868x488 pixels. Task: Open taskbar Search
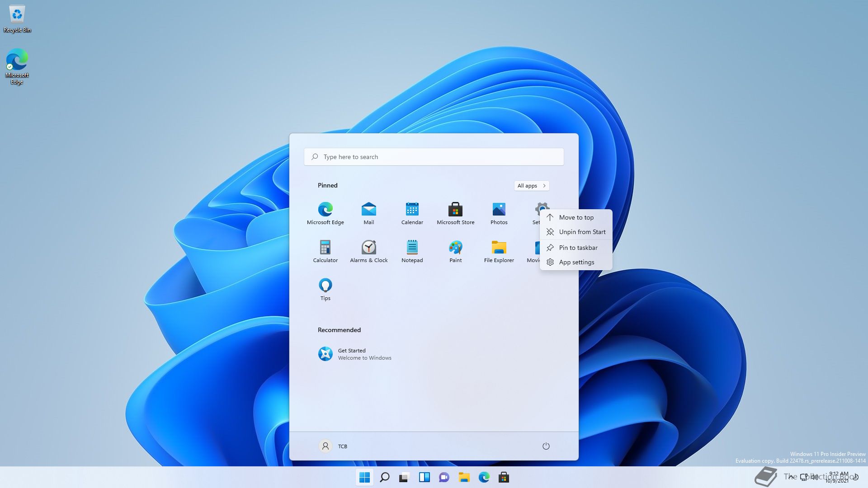point(385,477)
